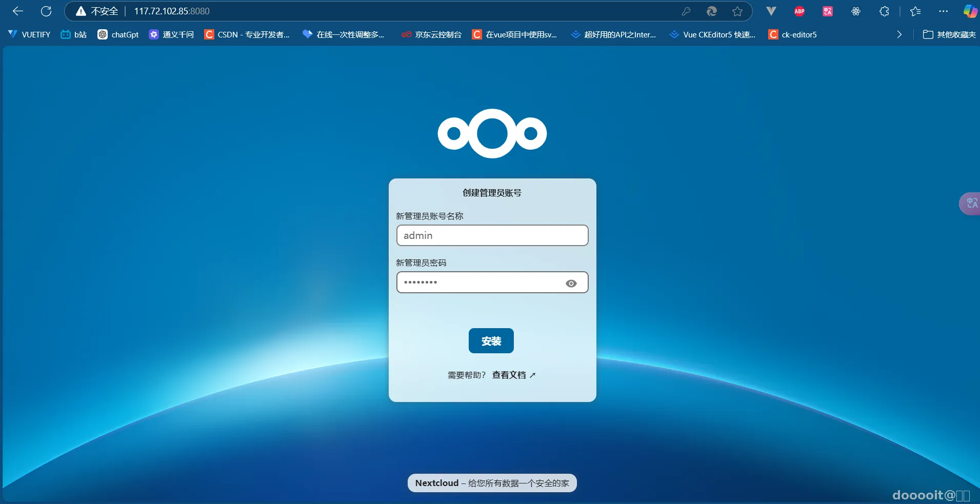Open the CSDN bookmark
Image resolution: width=980 pixels, height=504 pixels.
(x=247, y=34)
